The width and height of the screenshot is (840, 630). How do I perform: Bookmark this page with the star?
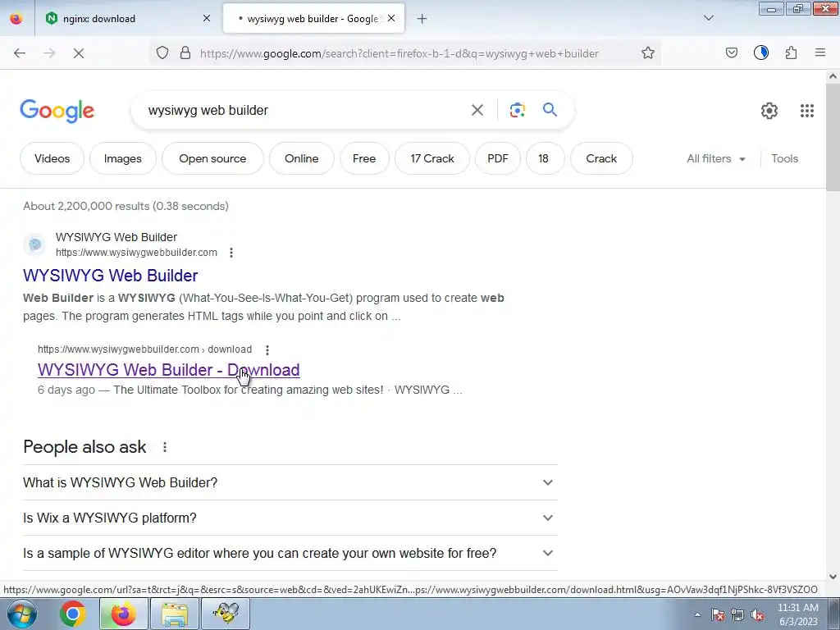tap(648, 52)
